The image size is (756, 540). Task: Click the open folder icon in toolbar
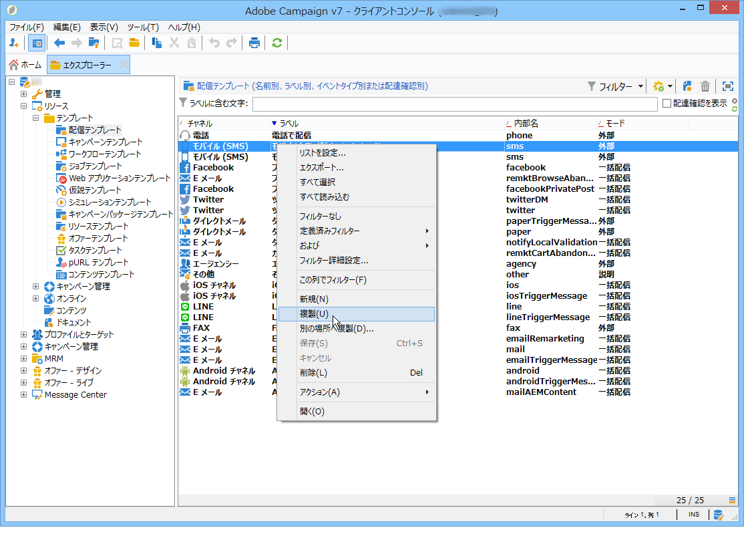coord(134,43)
